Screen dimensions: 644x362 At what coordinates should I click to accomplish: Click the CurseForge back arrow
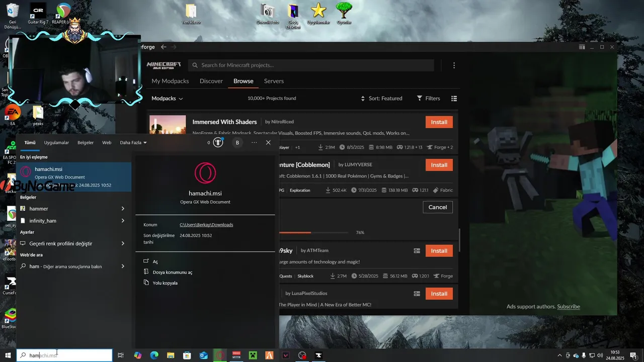tap(164, 47)
